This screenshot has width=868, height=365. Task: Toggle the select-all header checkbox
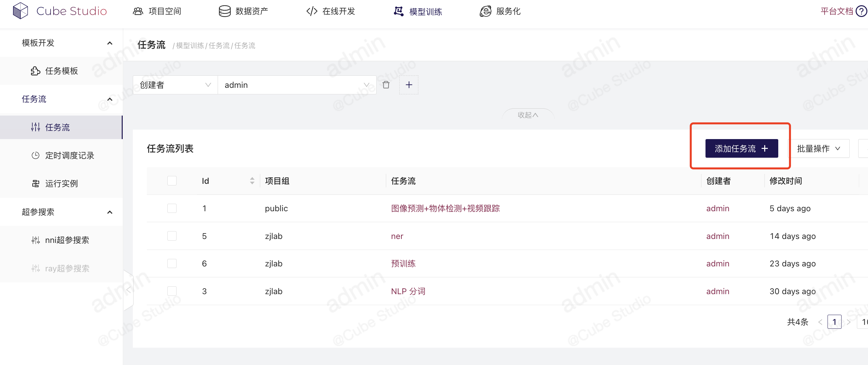tap(172, 181)
